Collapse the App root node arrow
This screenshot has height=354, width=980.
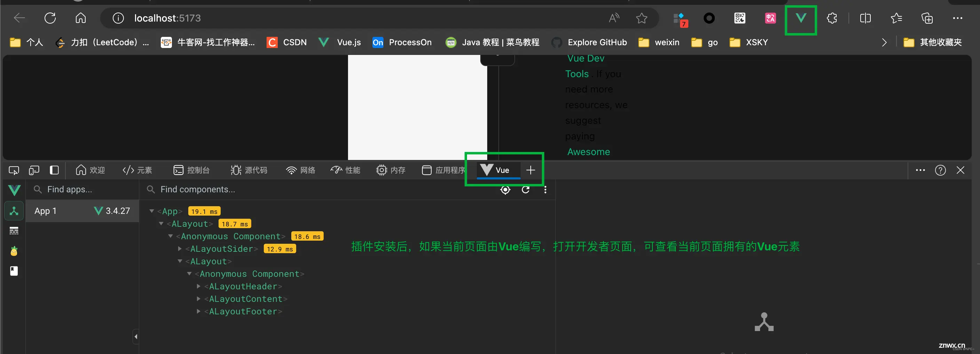151,211
